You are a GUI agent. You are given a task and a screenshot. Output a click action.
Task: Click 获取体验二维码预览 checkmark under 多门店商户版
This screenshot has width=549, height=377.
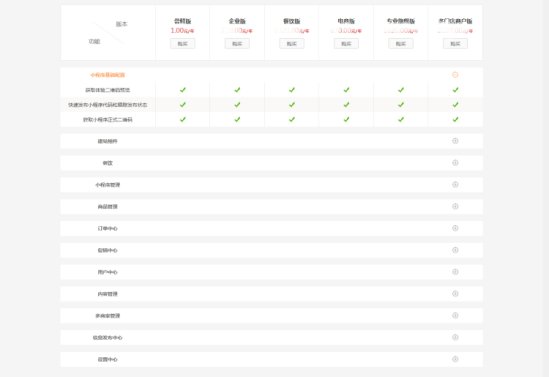pos(455,90)
